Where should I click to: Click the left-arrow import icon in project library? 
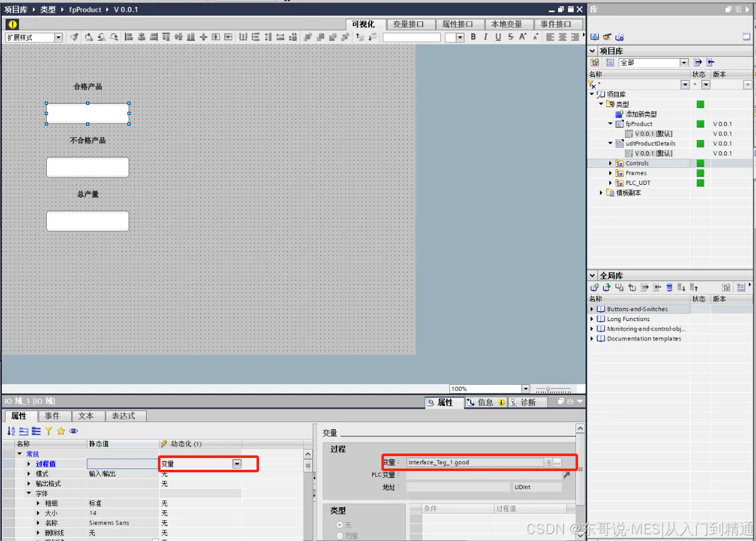pyautogui.click(x=710, y=62)
